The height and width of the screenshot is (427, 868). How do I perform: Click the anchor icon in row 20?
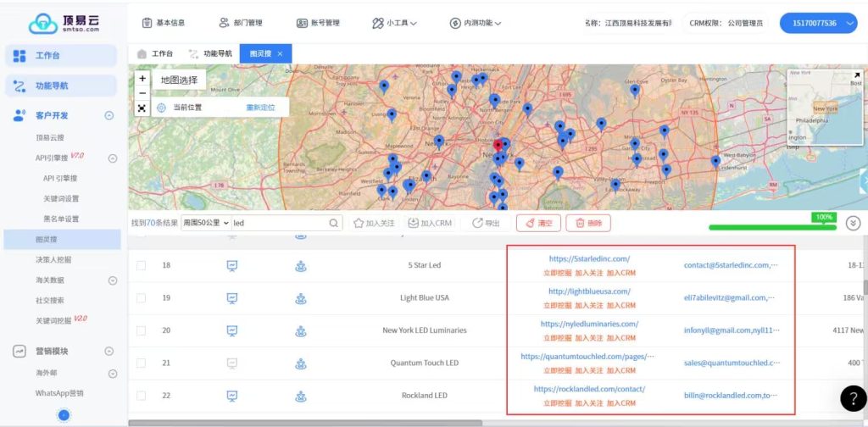[300, 330]
